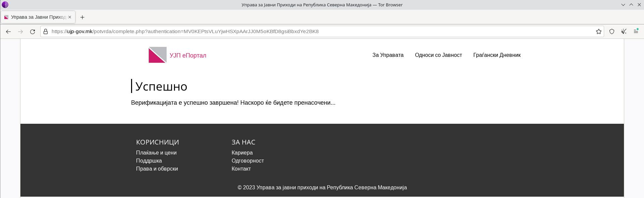Click the browser back arrow button
This screenshot has height=198, width=644.
click(x=8, y=31)
